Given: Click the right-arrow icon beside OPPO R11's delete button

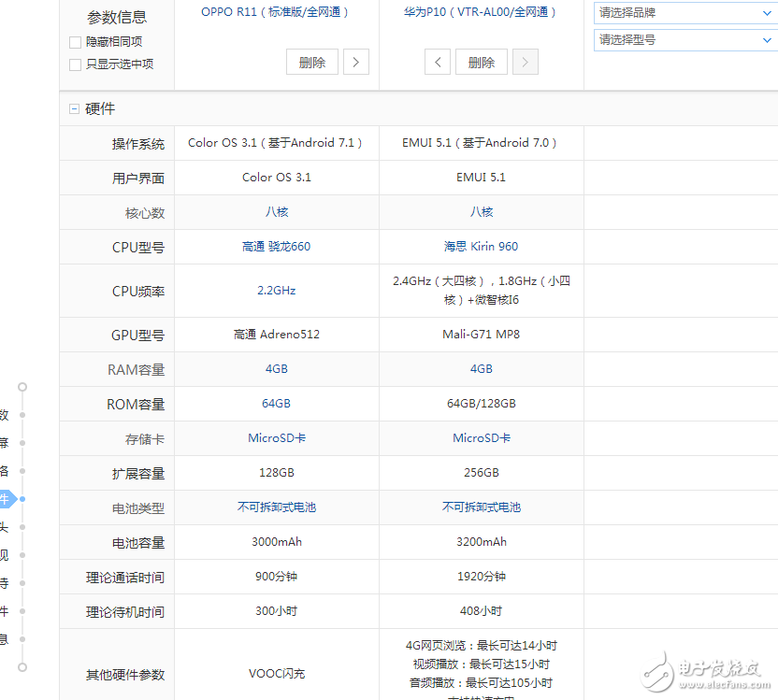Looking at the screenshot, I should coord(355,61).
